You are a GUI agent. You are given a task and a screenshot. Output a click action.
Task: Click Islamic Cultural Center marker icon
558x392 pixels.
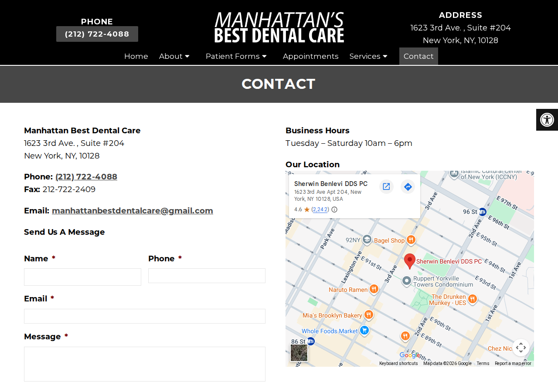click(454, 174)
